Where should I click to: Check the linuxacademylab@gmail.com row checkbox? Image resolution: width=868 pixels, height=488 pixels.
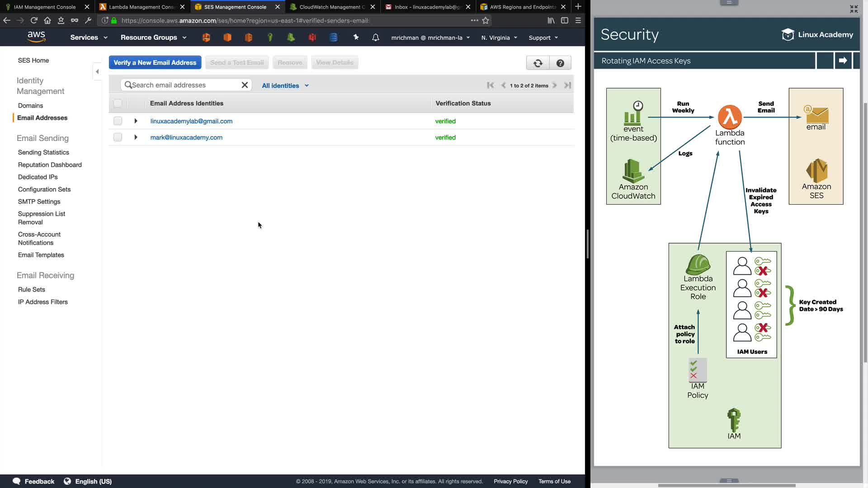tap(118, 121)
